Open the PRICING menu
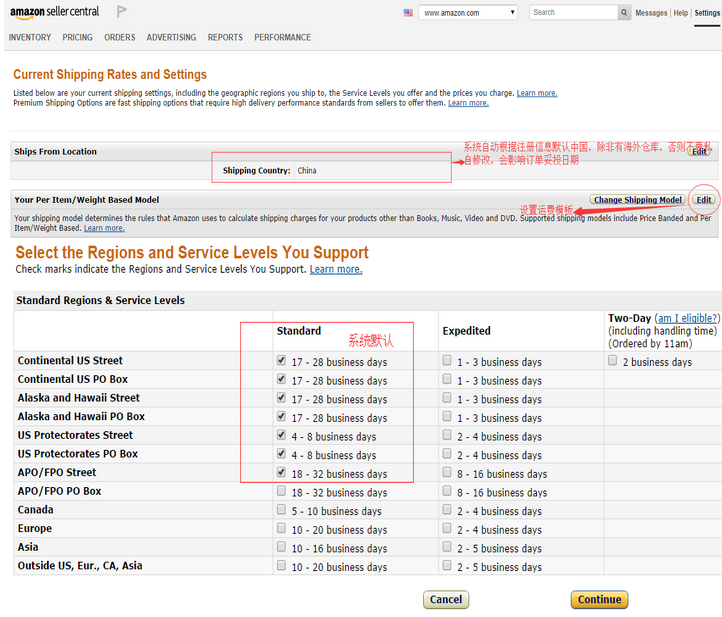Viewport: 722px width, 617px height. pos(77,37)
